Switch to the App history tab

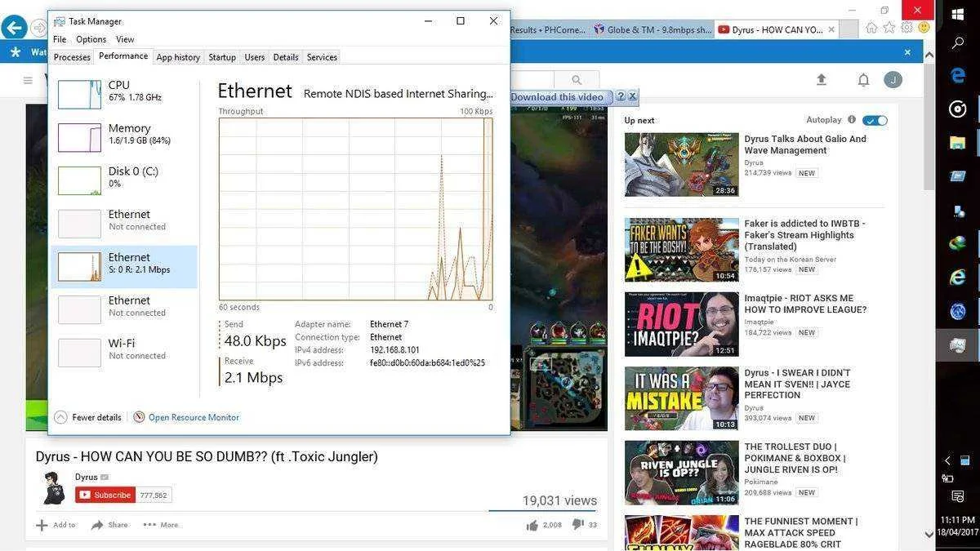[178, 57]
